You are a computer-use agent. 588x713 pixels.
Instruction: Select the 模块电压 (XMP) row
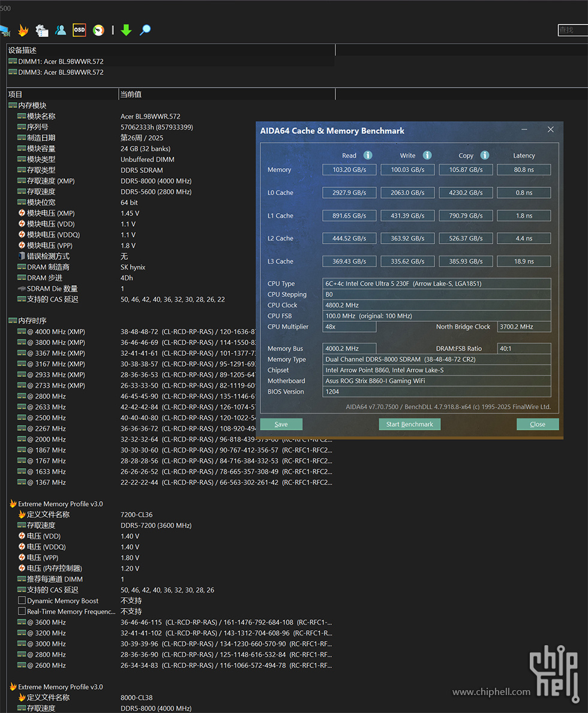(x=132, y=213)
